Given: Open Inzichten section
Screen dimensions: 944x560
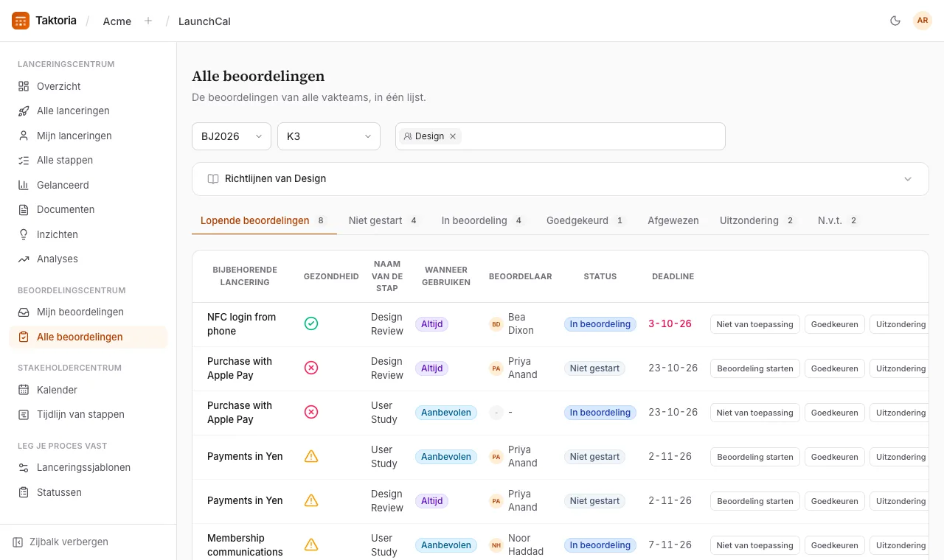Looking at the screenshot, I should click(x=88, y=234).
